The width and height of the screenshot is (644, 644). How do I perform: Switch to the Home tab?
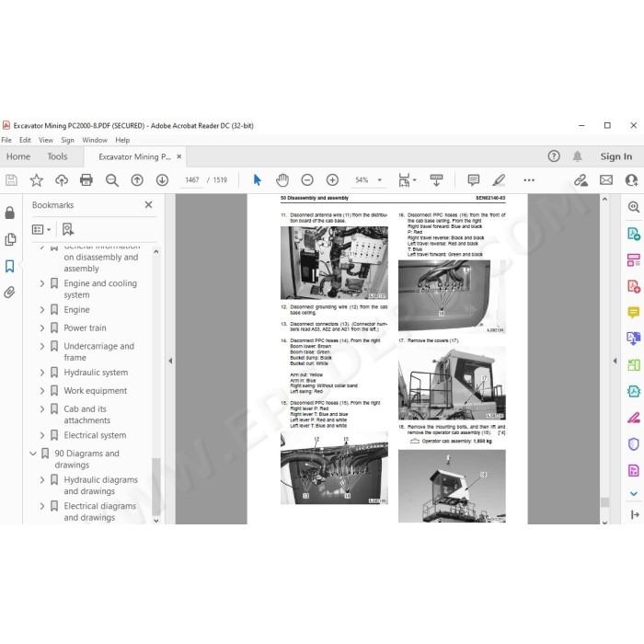18,156
